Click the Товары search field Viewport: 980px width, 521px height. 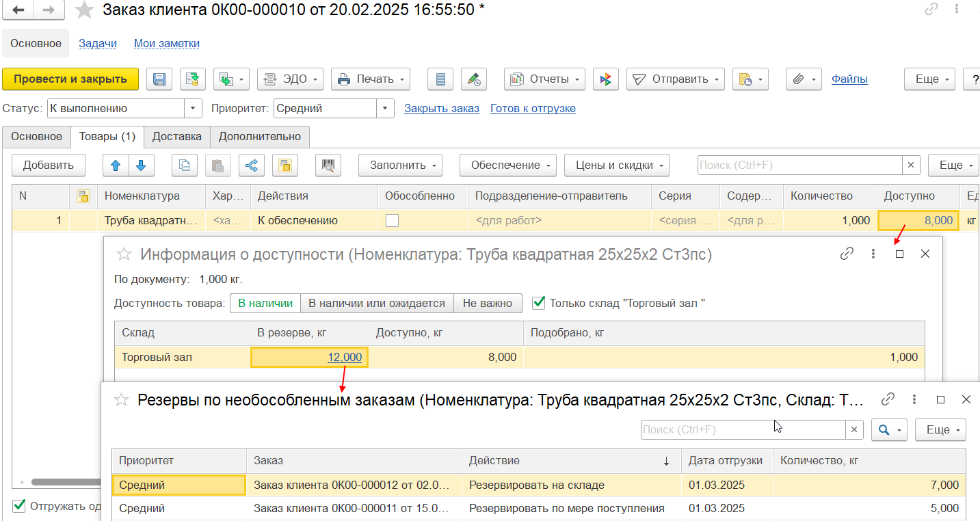coord(799,165)
